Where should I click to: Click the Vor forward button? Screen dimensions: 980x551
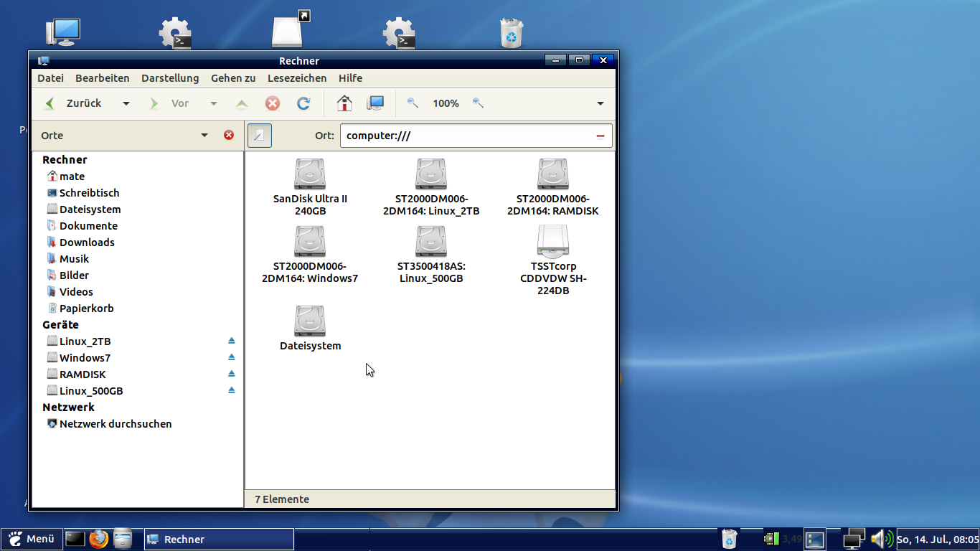[170, 103]
